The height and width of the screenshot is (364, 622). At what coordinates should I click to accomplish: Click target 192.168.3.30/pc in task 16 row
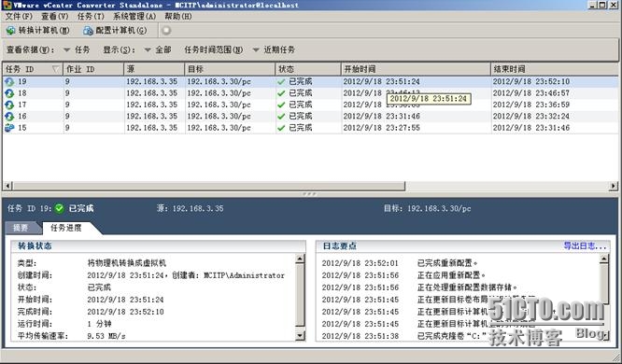point(219,116)
